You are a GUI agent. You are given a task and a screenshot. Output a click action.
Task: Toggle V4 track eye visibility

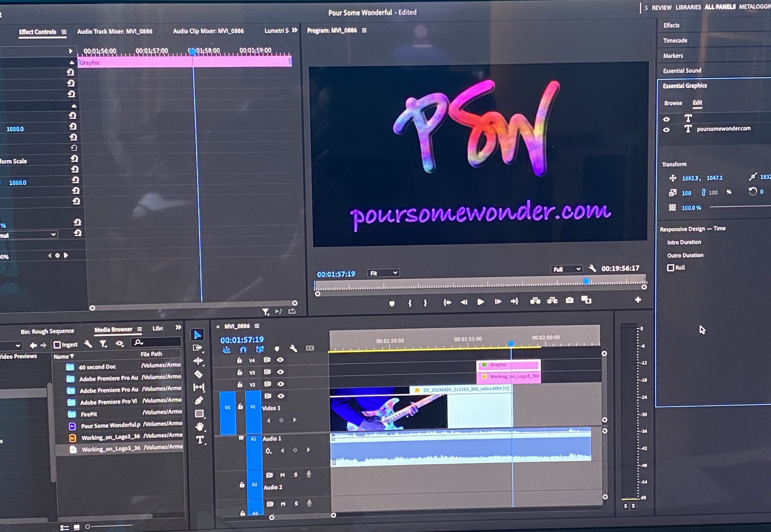(x=280, y=360)
